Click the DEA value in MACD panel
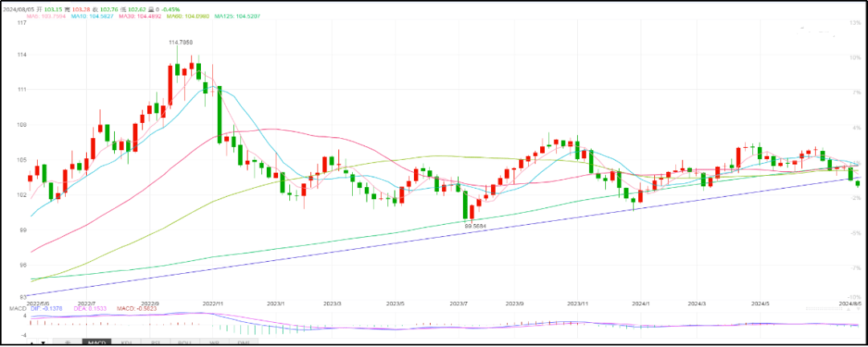The width and height of the screenshot is (868, 347). (93, 309)
